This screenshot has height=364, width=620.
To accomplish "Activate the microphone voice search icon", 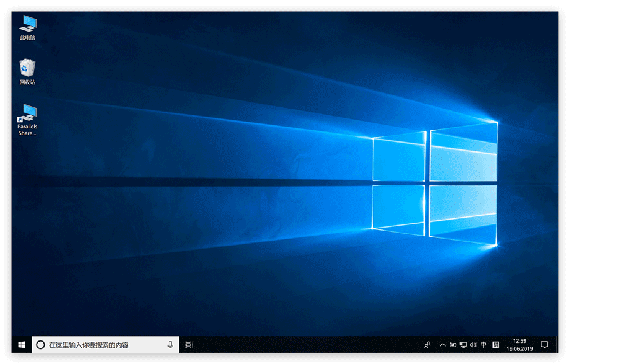I will coord(170,345).
